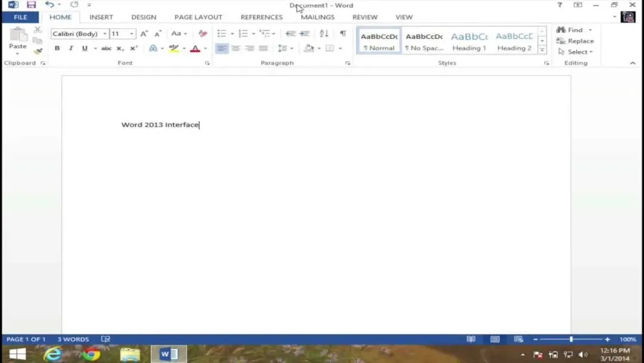Open the Select dropdown in Editing

tap(576, 52)
